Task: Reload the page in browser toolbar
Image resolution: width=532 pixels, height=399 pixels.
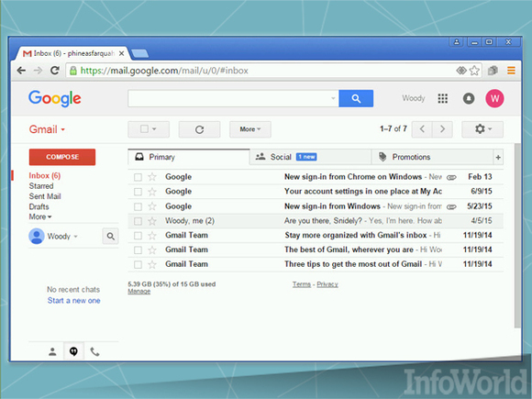Action: [x=55, y=71]
